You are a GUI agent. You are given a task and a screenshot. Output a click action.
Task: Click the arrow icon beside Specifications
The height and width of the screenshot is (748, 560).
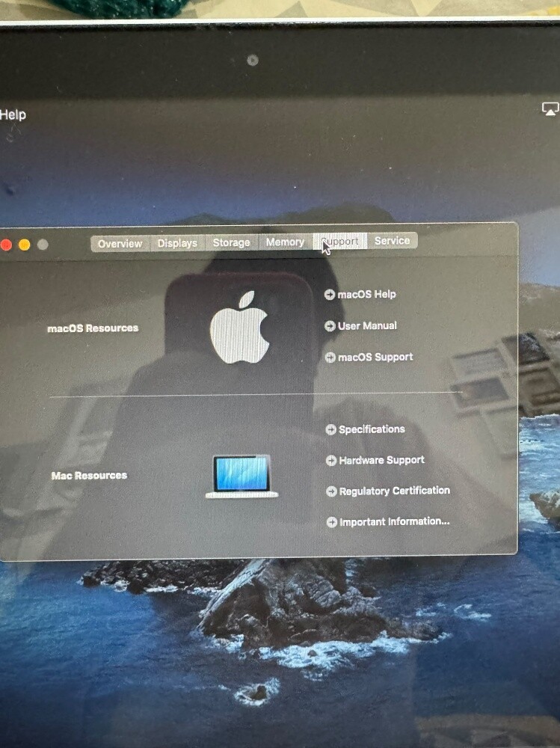pos(331,430)
